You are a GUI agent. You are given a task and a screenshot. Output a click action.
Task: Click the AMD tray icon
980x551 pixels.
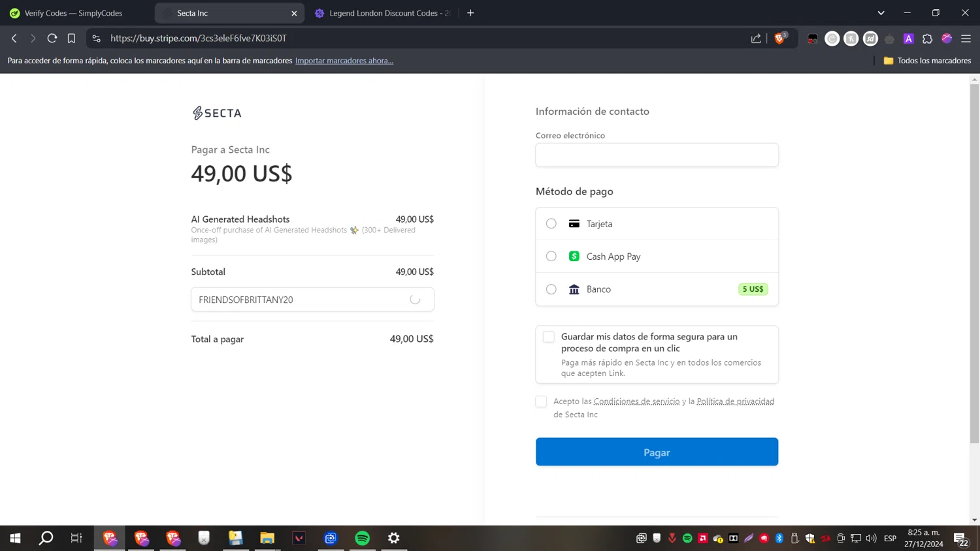[x=703, y=538]
